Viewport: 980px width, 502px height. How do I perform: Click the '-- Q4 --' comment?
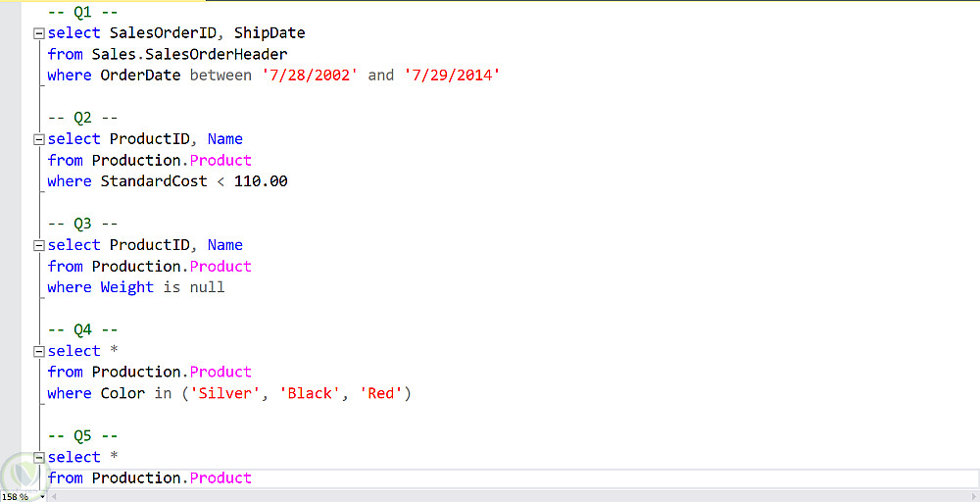coord(82,329)
